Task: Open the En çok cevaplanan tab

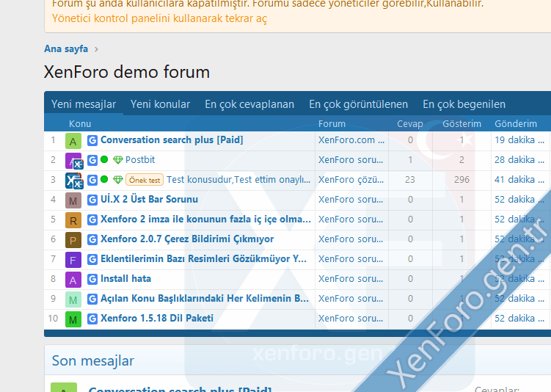Action: (x=249, y=104)
